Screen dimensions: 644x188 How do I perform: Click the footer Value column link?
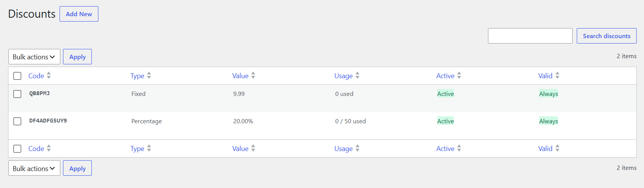point(240,149)
